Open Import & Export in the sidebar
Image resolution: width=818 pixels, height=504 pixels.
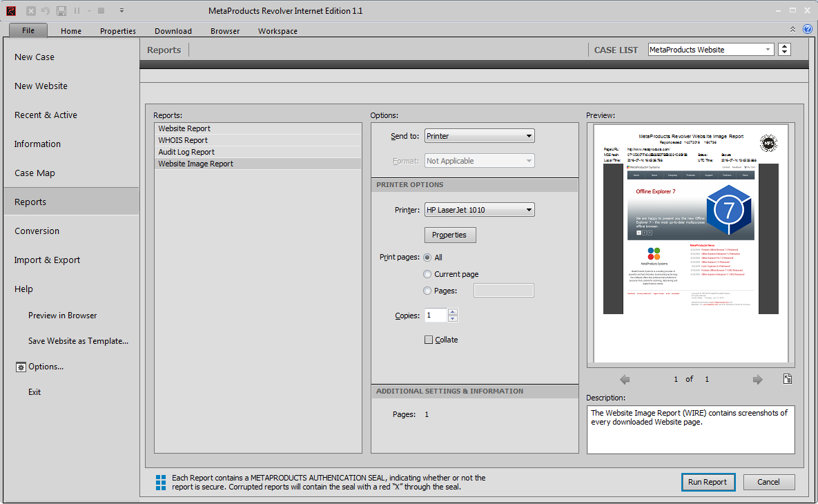tap(47, 260)
